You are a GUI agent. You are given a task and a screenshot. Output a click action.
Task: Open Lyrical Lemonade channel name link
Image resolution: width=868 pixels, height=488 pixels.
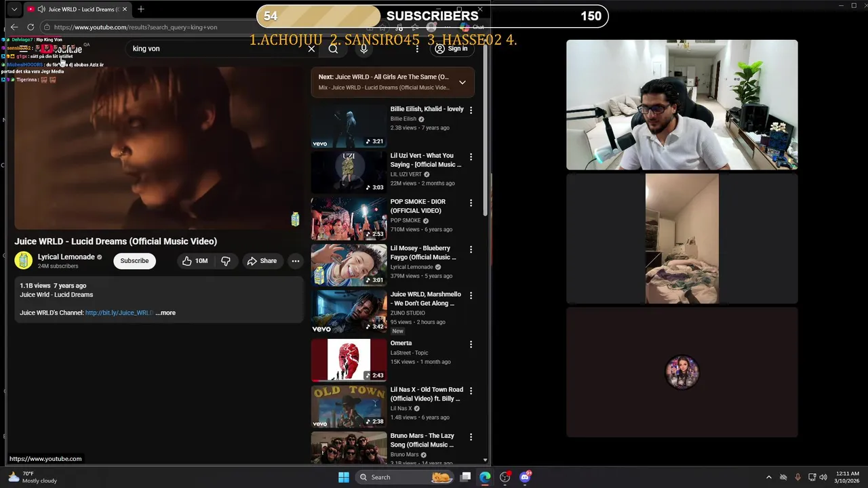tap(66, 257)
